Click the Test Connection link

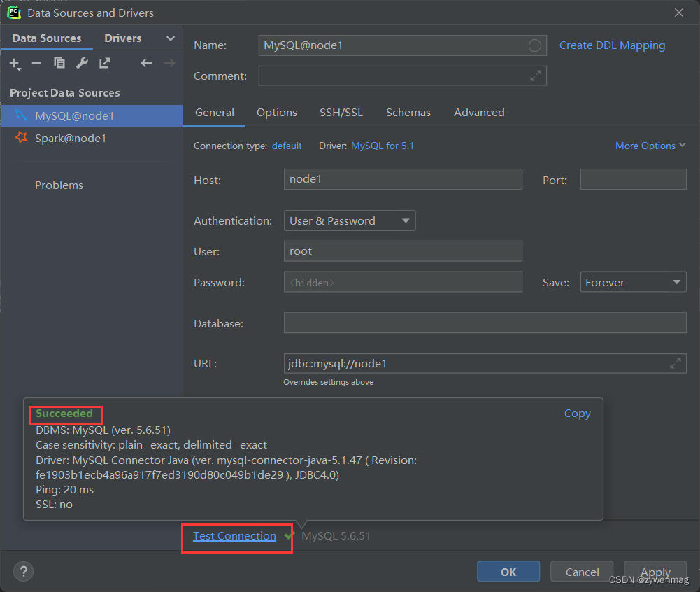(x=234, y=535)
